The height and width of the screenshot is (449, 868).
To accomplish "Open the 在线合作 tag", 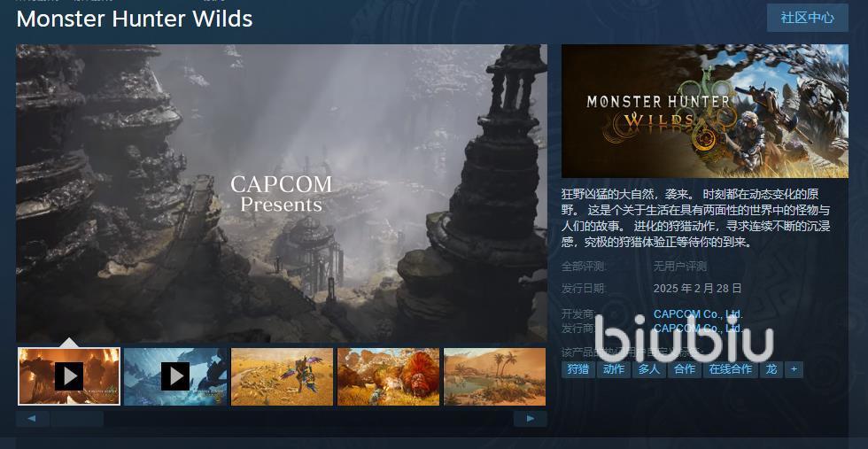I will pyautogui.click(x=731, y=370).
